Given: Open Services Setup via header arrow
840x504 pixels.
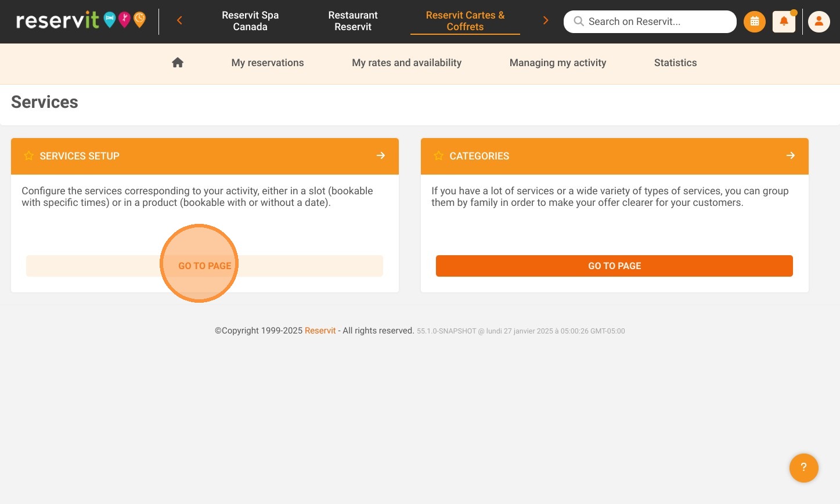Looking at the screenshot, I should click(x=381, y=155).
